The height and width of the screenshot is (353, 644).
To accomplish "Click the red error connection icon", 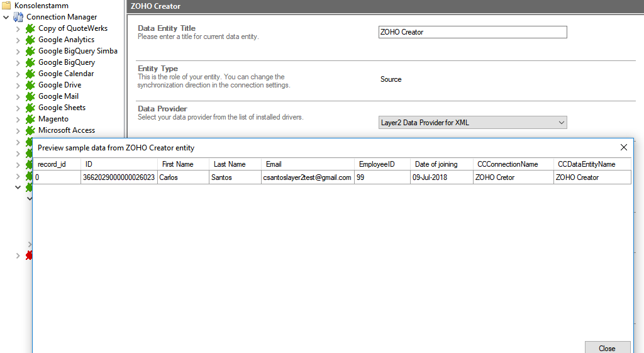I will (x=29, y=255).
